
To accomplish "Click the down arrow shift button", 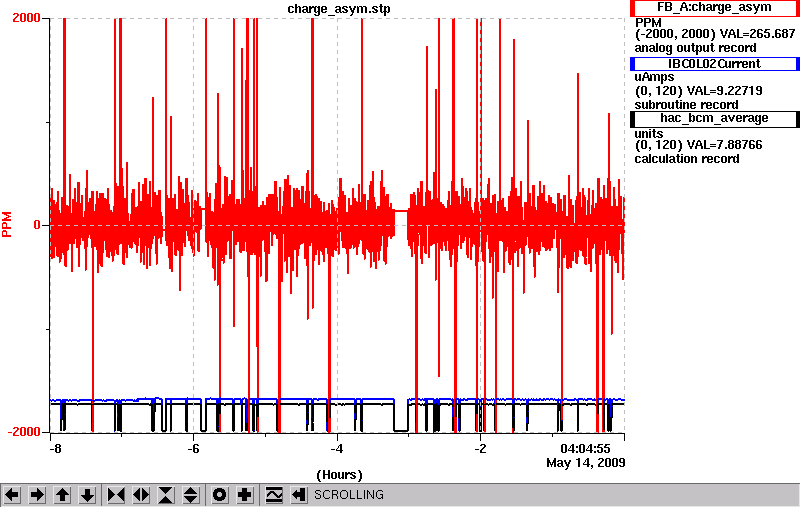I will click(88, 495).
